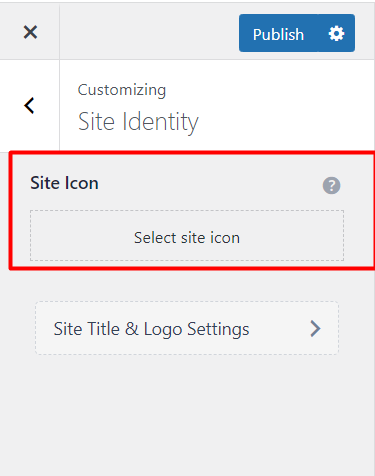Click the right arrow in the Logo Settings row
This screenshot has height=476, width=375.
click(315, 329)
